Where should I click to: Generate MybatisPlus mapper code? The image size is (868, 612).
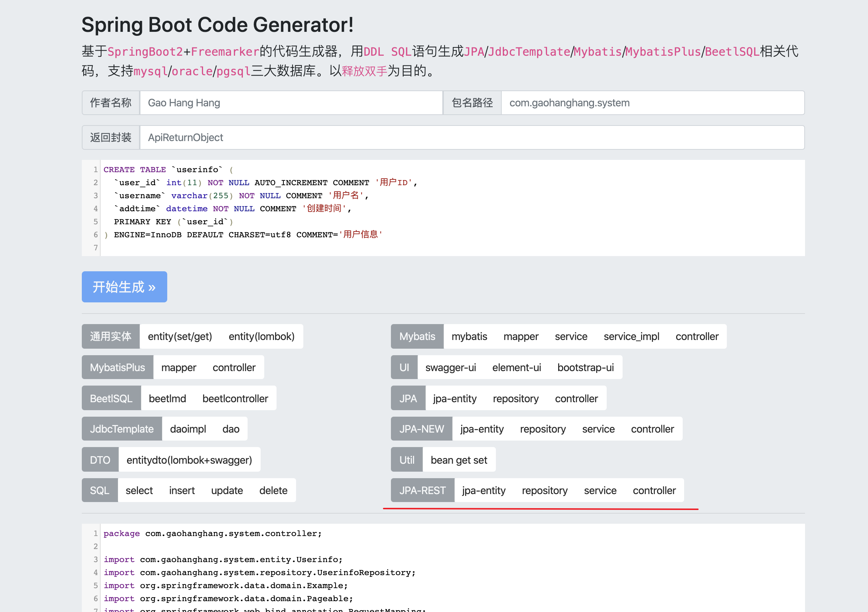(x=178, y=367)
